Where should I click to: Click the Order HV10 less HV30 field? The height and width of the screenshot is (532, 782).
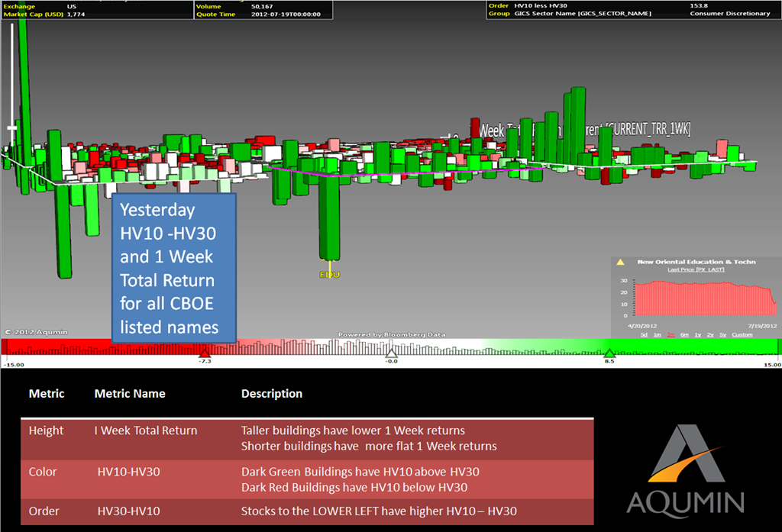coord(528,6)
